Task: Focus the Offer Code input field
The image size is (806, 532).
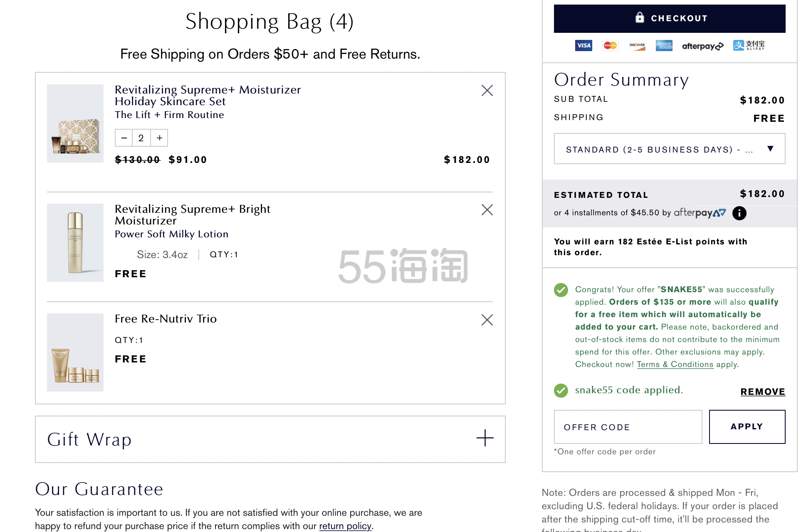Action: (x=628, y=427)
